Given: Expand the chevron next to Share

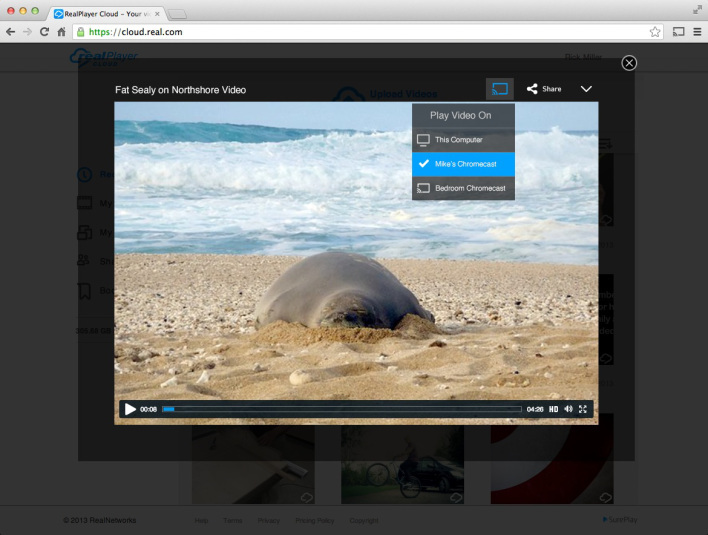Looking at the screenshot, I should (586, 89).
